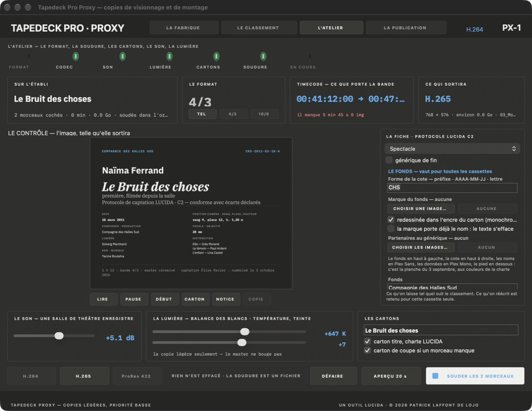
Task: Click the blue square on Souder button
Action: 436,376
